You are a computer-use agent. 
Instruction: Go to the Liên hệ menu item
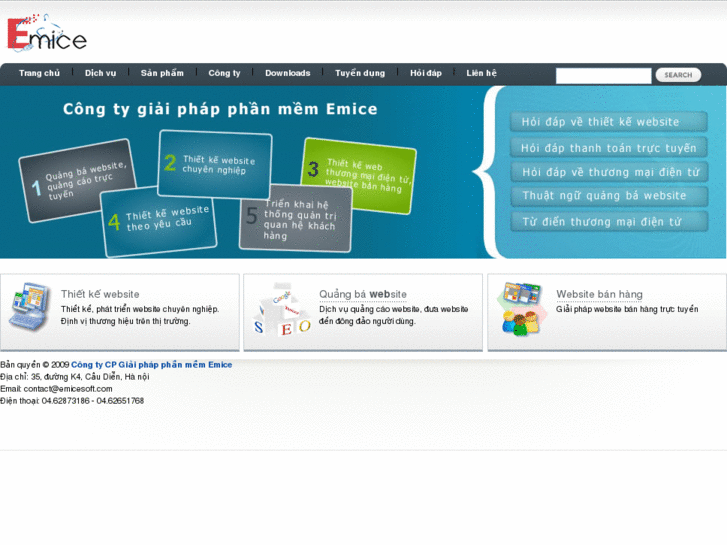481,73
